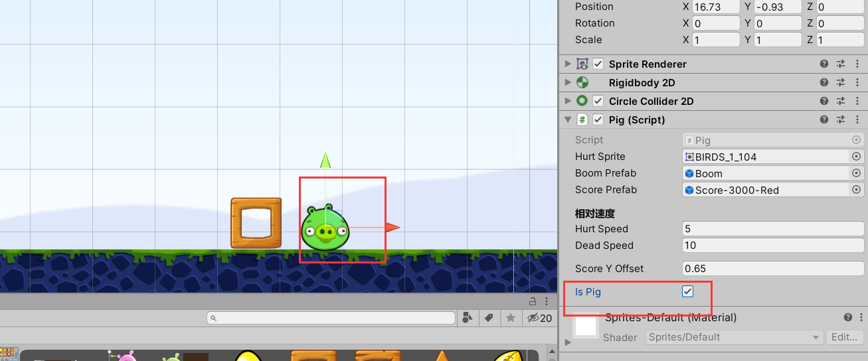The height and width of the screenshot is (361, 868).
Task: Open help for Sprite Renderer component
Action: (x=824, y=64)
